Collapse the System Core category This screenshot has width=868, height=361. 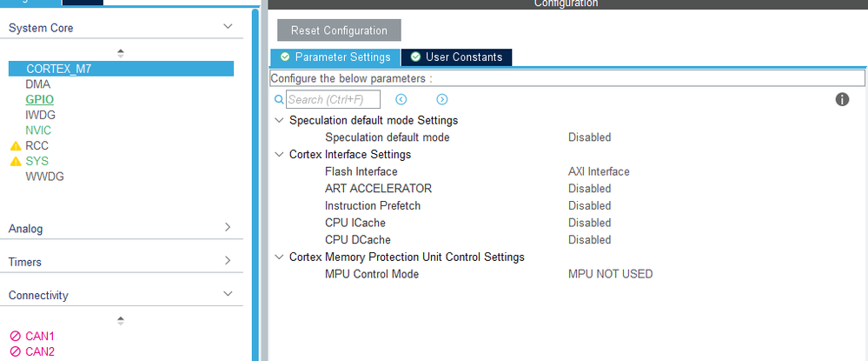click(x=228, y=28)
